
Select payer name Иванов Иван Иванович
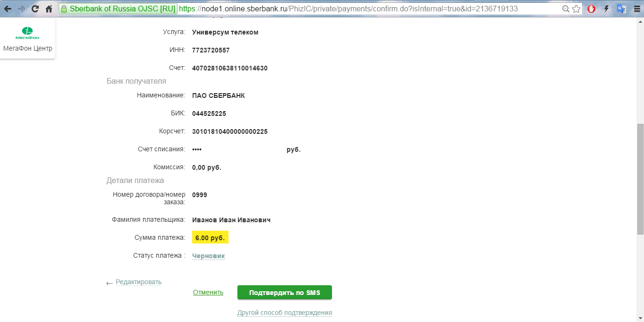point(231,220)
